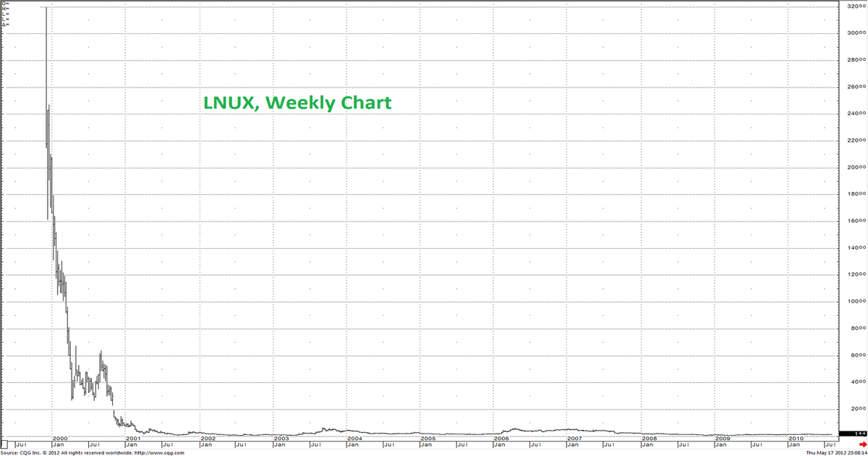Click the Open price (O=) quote label
The height and width of the screenshot is (456, 868).
[5, 4]
